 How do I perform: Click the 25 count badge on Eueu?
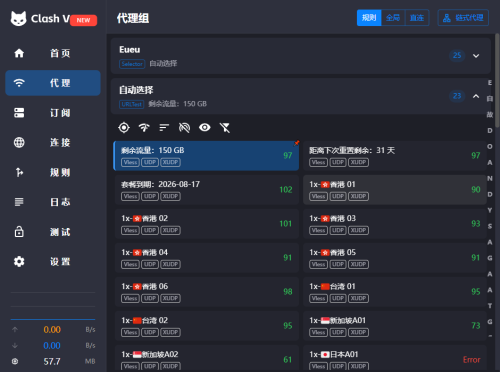coord(457,55)
